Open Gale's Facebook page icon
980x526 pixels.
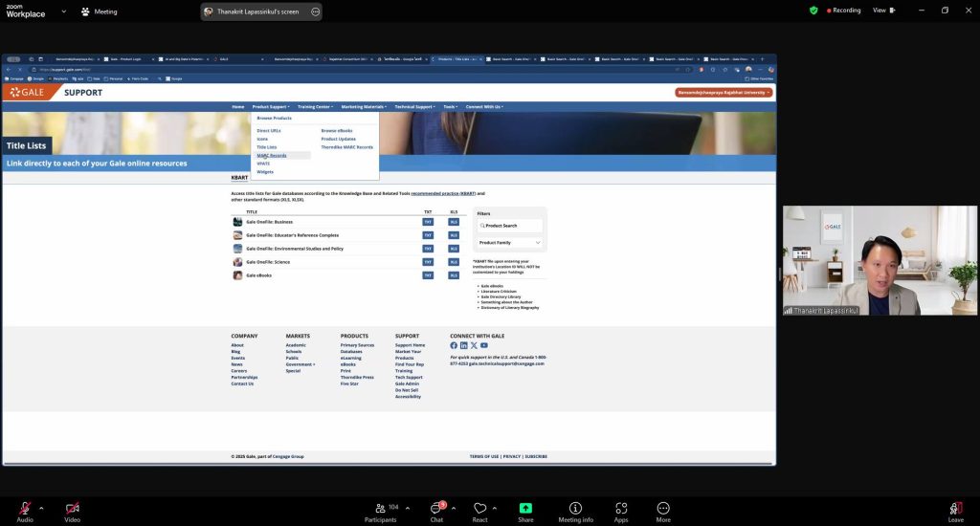click(x=454, y=345)
